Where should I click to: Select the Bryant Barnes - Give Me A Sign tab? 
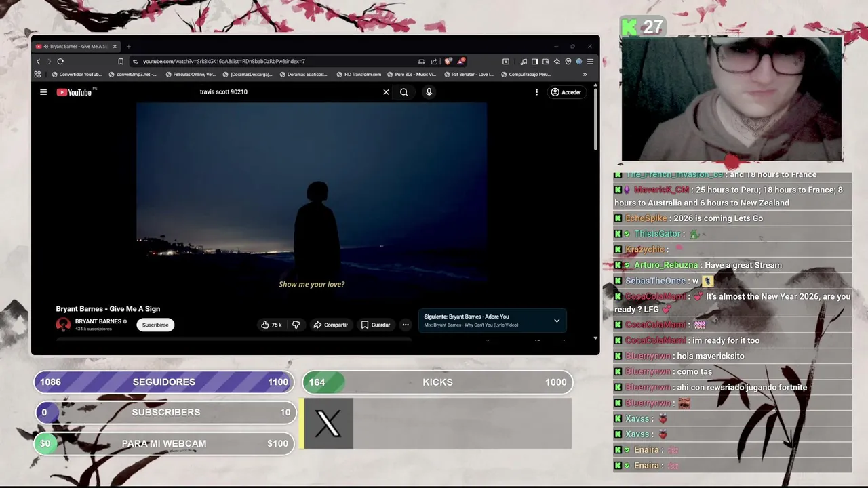(x=77, y=47)
